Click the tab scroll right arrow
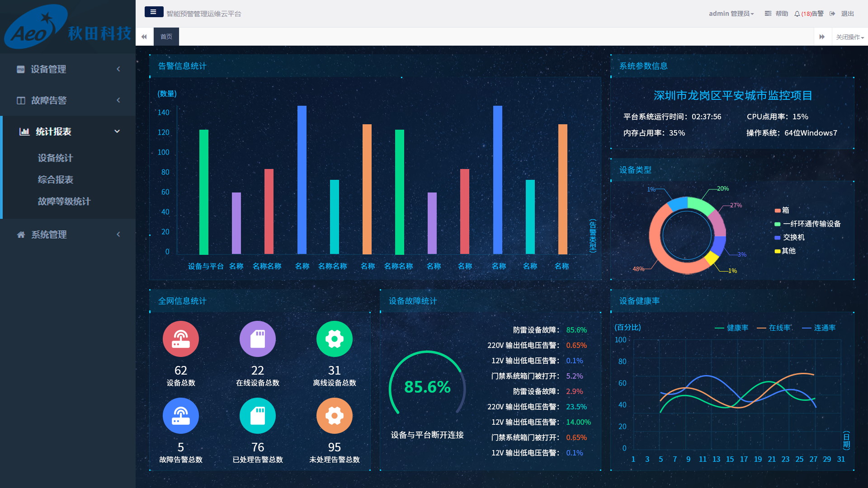This screenshot has height=488, width=868. [822, 37]
